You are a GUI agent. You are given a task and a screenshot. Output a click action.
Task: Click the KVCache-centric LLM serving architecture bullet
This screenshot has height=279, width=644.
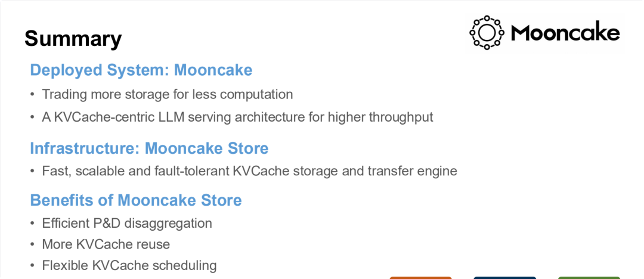[237, 117]
